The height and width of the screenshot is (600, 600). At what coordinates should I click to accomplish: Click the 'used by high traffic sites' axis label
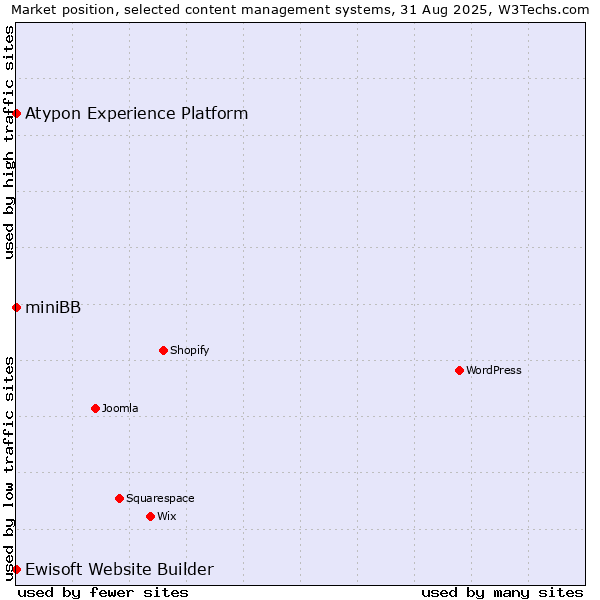[8, 142]
